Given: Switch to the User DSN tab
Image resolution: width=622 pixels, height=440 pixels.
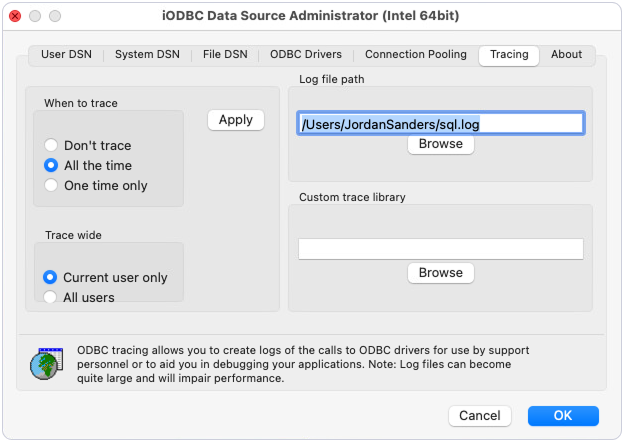Looking at the screenshot, I should pyautogui.click(x=66, y=54).
